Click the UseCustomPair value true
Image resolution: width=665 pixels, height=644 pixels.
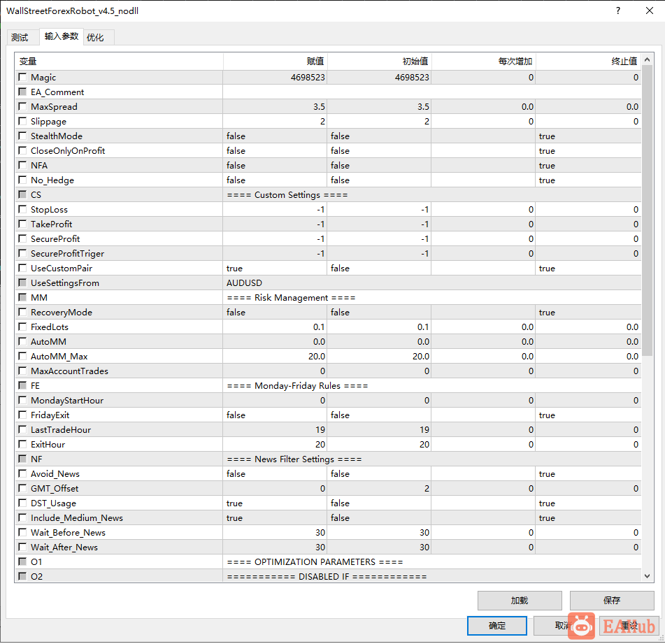[234, 268]
